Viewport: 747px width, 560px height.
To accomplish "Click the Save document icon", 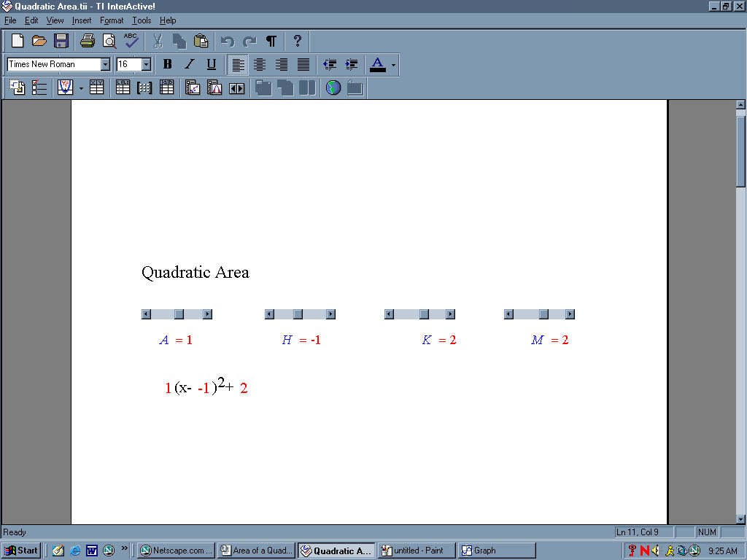I will click(x=61, y=41).
